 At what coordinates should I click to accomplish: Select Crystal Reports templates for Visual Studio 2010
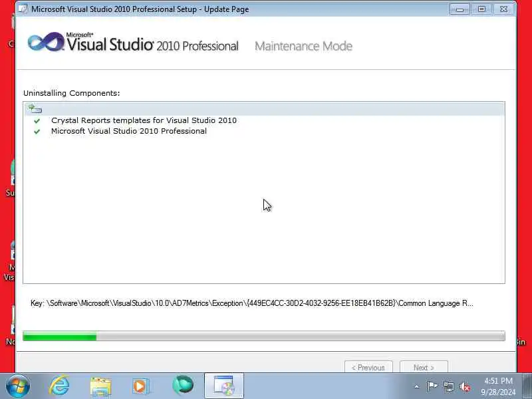coord(144,120)
